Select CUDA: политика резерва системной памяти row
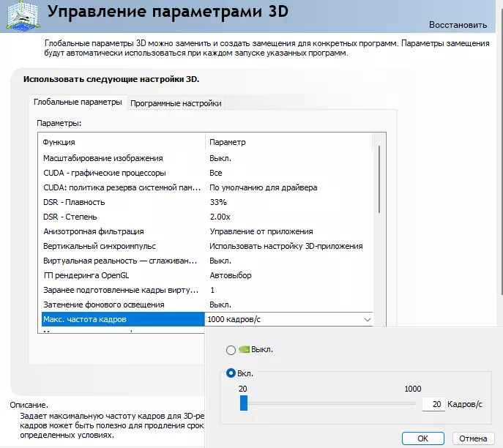 pos(207,187)
